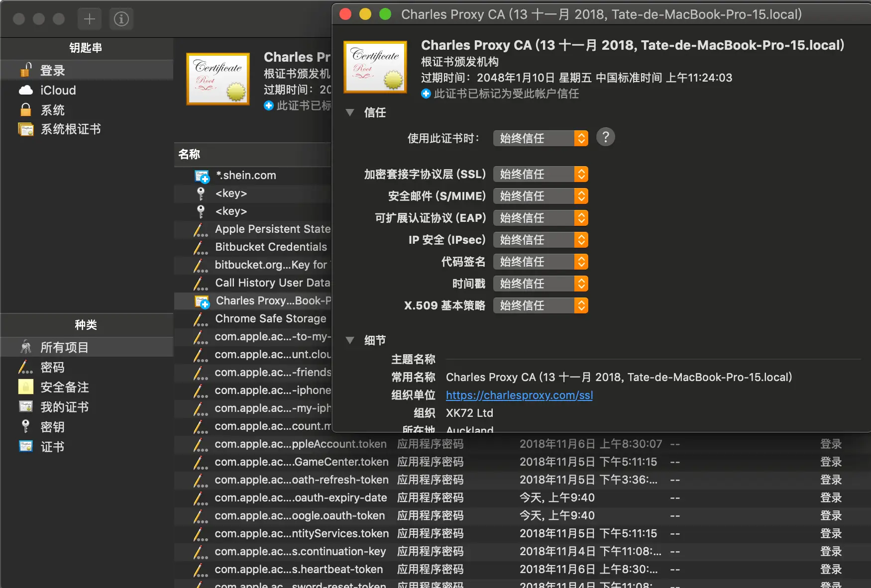Click the Bitbucket Credentials pencil icon
The image size is (871, 588).
tap(201, 247)
